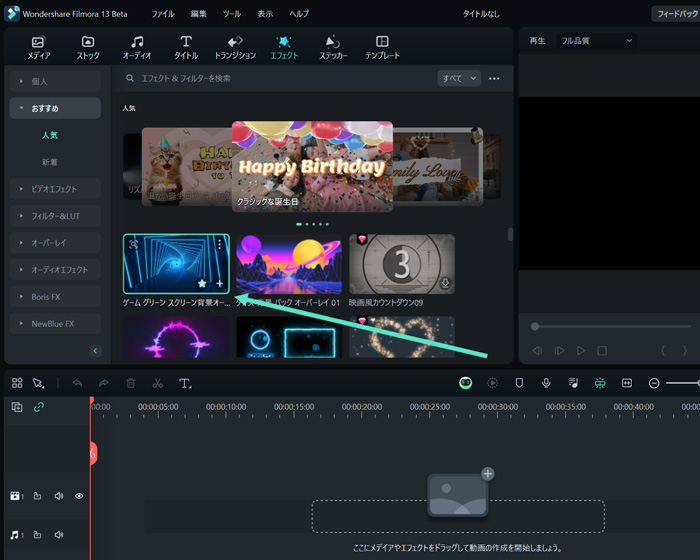Open the 編集 edit menu

(x=199, y=14)
